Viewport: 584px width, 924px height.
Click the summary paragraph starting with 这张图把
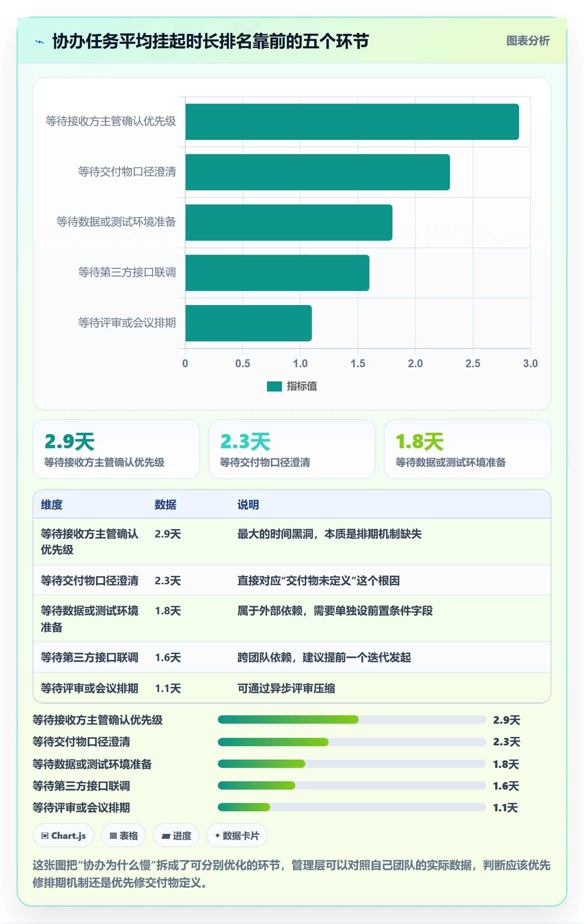[292, 874]
